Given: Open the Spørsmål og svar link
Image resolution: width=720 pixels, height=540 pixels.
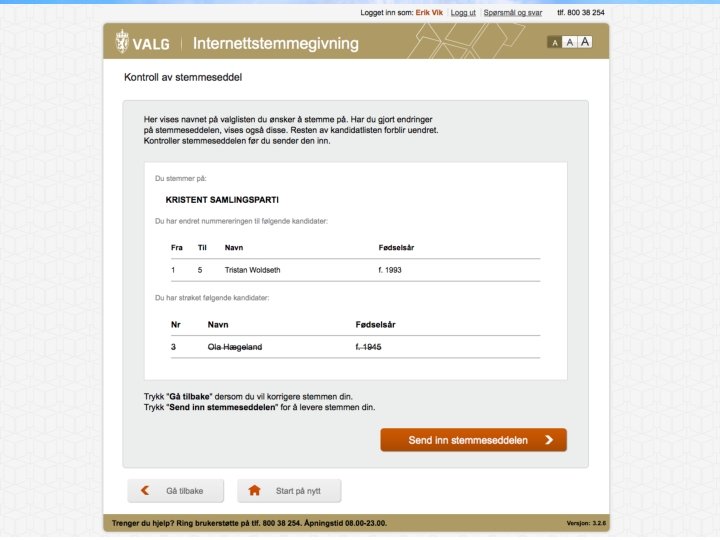Looking at the screenshot, I should pos(512,13).
